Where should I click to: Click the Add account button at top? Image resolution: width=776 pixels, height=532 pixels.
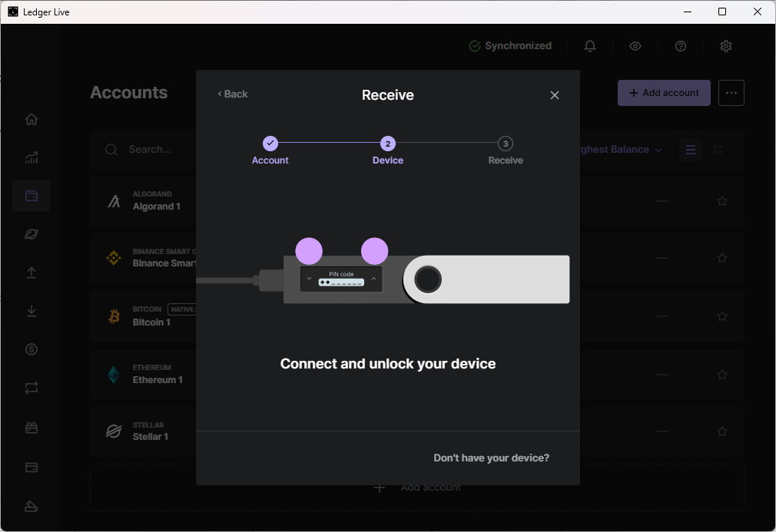pyautogui.click(x=664, y=93)
